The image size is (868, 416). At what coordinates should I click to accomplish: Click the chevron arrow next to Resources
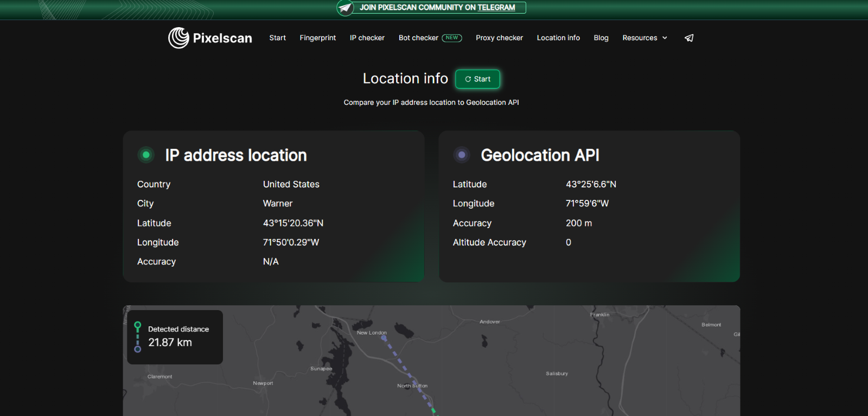pyautogui.click(x=665, y=38)
